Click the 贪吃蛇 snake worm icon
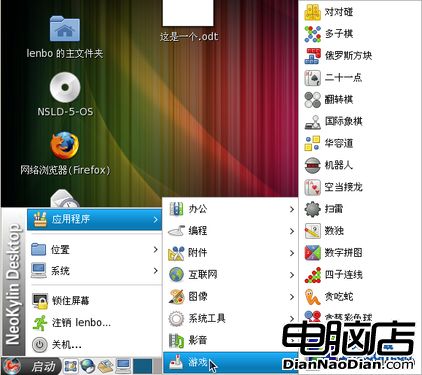This screenshot has height=375, width=422. coord(313,296)
